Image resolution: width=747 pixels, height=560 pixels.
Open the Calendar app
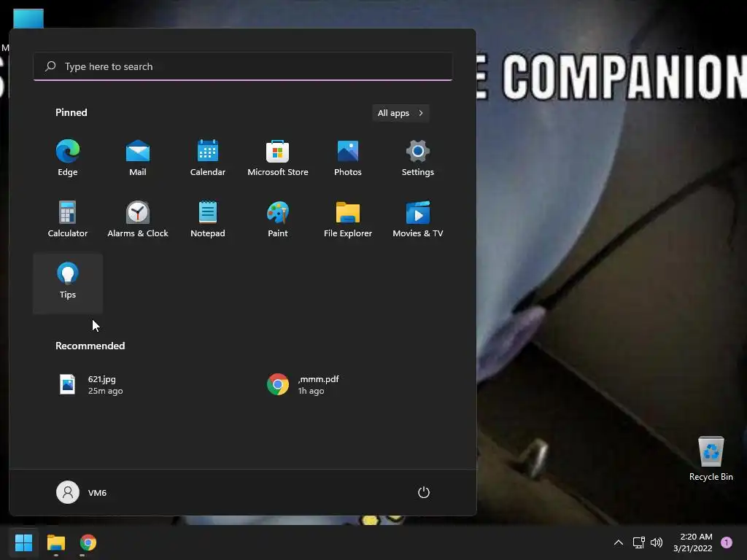[x=208, y=158]
